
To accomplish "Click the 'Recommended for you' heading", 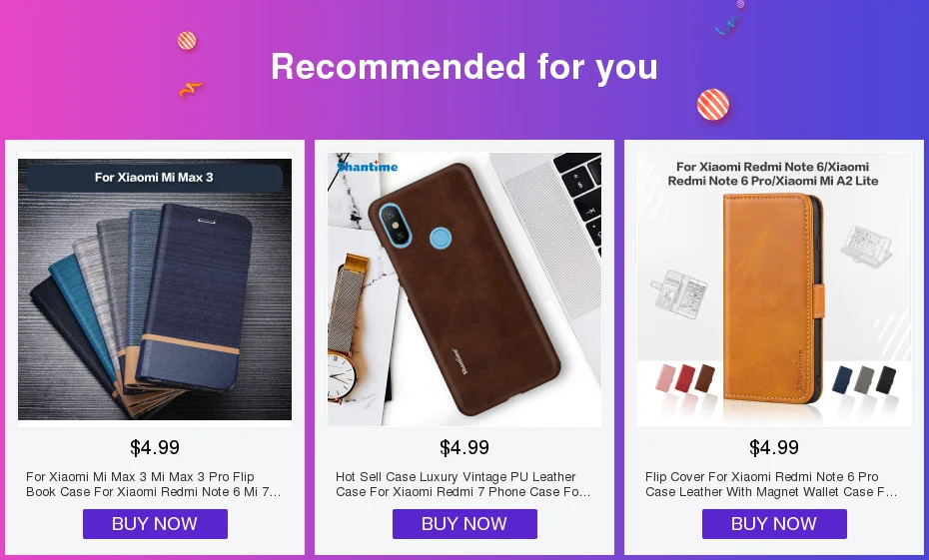I will click(x=464, y=66).
